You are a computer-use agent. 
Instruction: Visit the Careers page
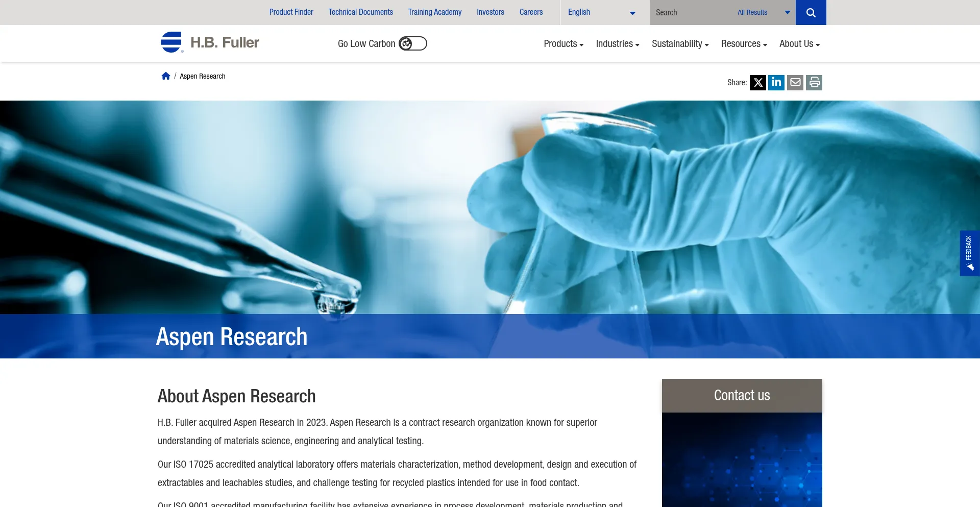click(x=531, y=12)
